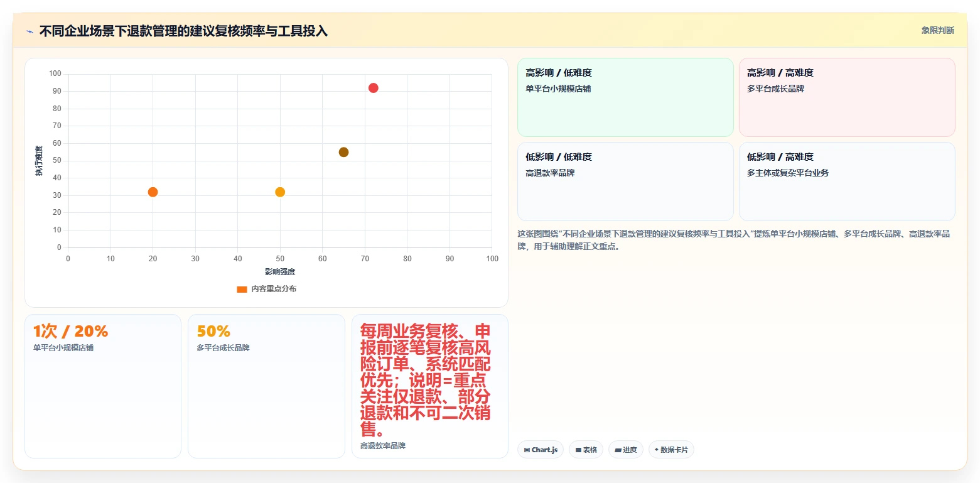The width and height of the screenshot is (980, 483).
Task: Click the lightning icon beside the title
Action: pyautogui.click(x=30, y=31)
